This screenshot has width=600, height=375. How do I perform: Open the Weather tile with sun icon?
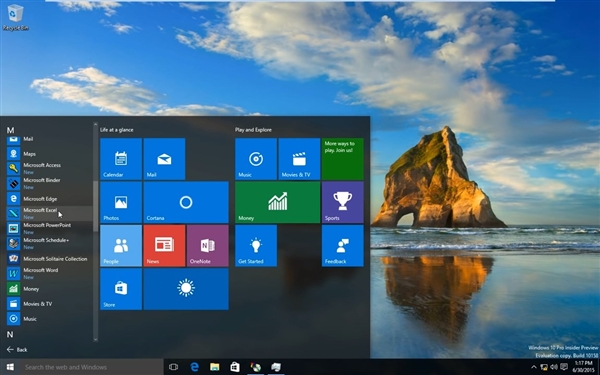pyautogui.click(x=186, y=289)
